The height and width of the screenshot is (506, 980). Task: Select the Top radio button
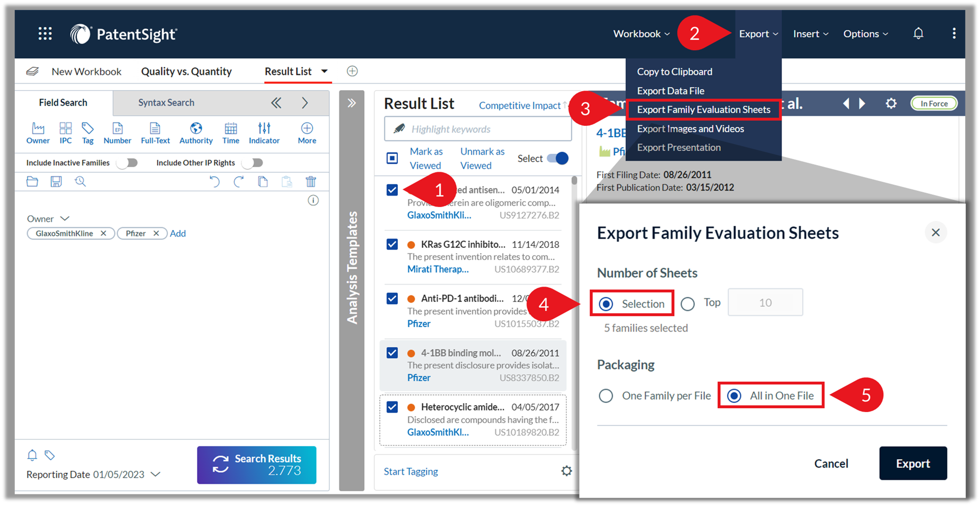(687, 304)
